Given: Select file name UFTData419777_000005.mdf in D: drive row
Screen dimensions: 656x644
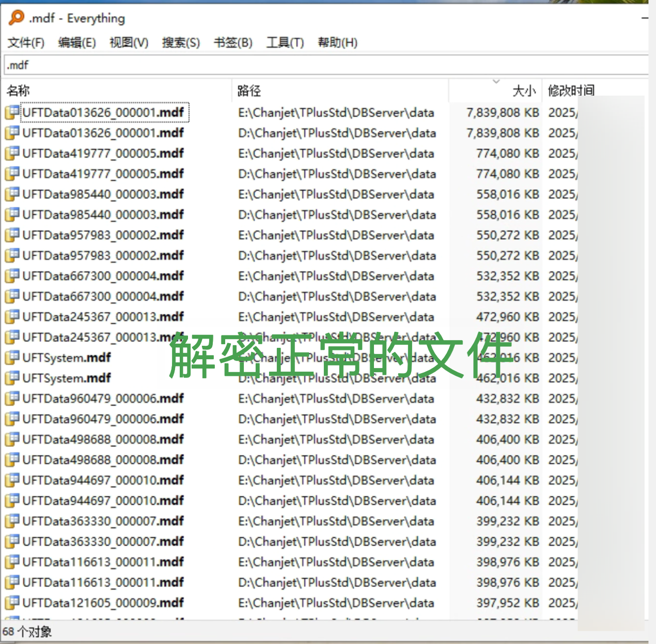Looking at the screenshot, I should pos(103,174).
